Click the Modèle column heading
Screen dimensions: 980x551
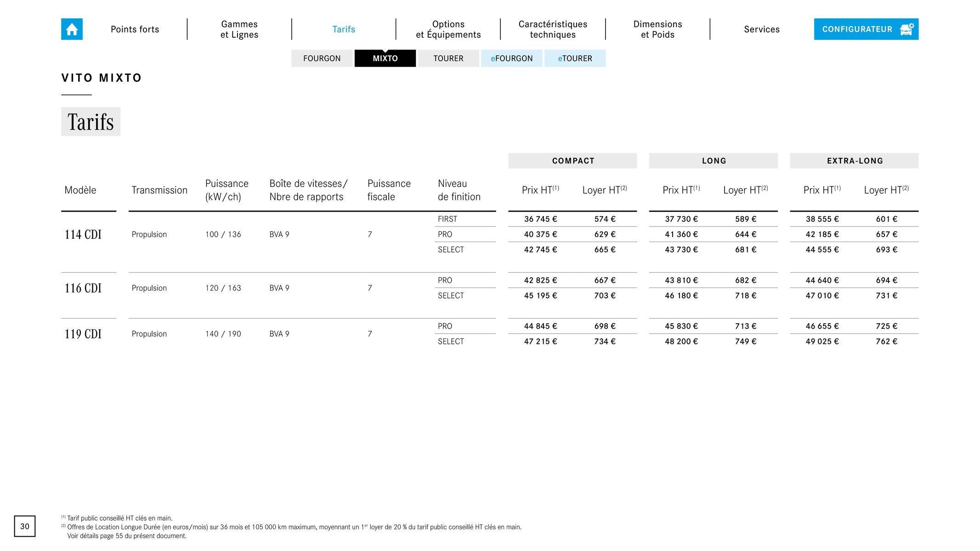tap(80, 190)
